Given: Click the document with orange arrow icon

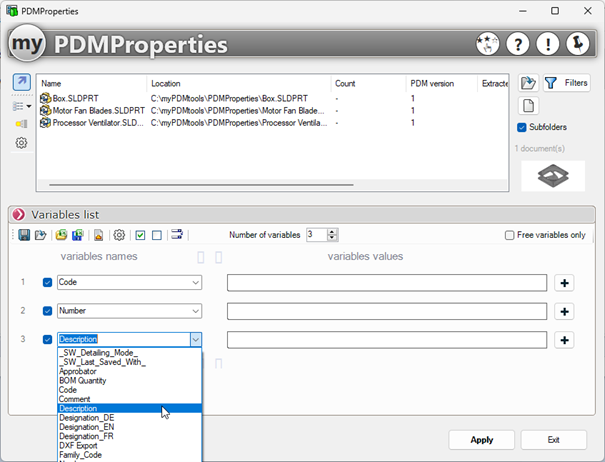Looking at the screenshot, I should (98, 235).
